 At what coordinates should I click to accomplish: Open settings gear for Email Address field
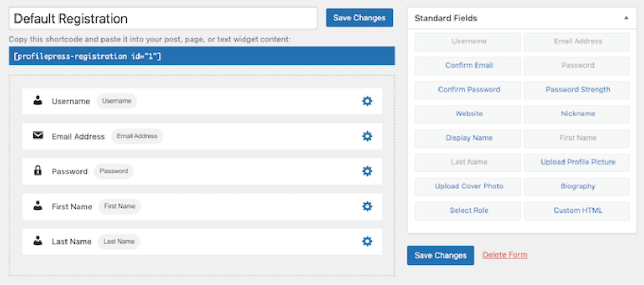(367, 136)
